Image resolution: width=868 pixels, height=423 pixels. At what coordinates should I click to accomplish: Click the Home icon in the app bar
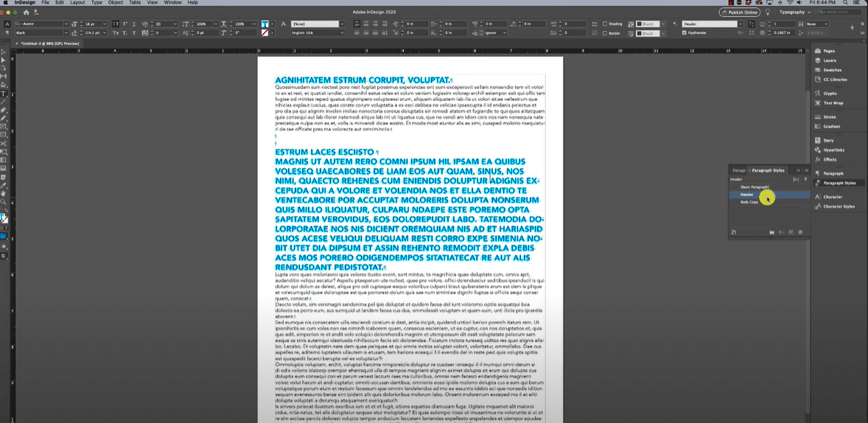[x=26, y=12]
